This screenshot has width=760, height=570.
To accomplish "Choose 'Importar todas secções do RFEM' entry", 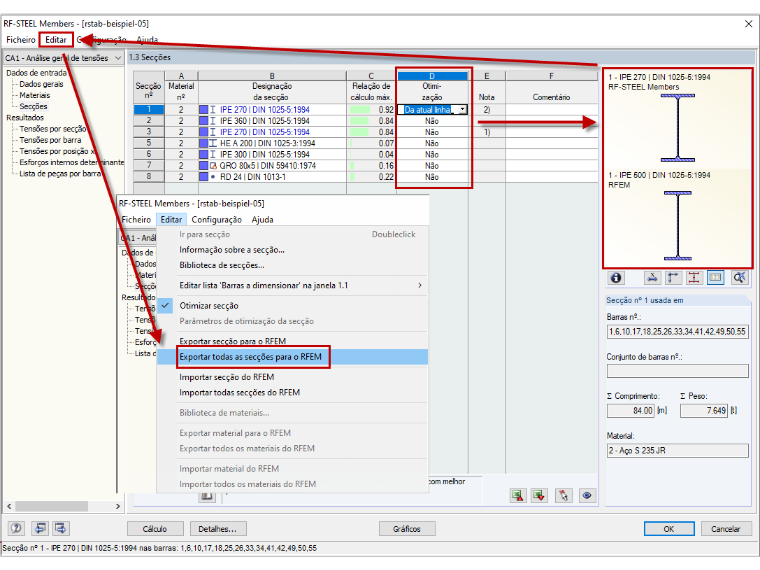I will (x=239, y=393).
